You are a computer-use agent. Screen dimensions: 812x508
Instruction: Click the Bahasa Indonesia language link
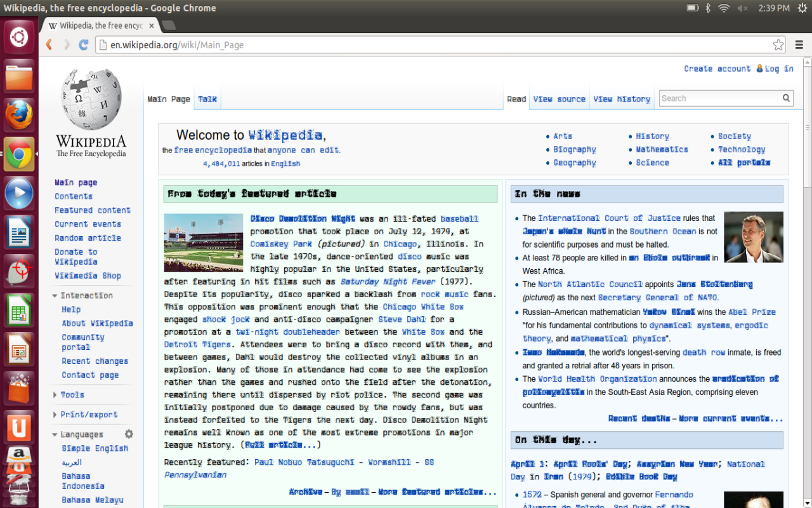[x=83, y=481]
